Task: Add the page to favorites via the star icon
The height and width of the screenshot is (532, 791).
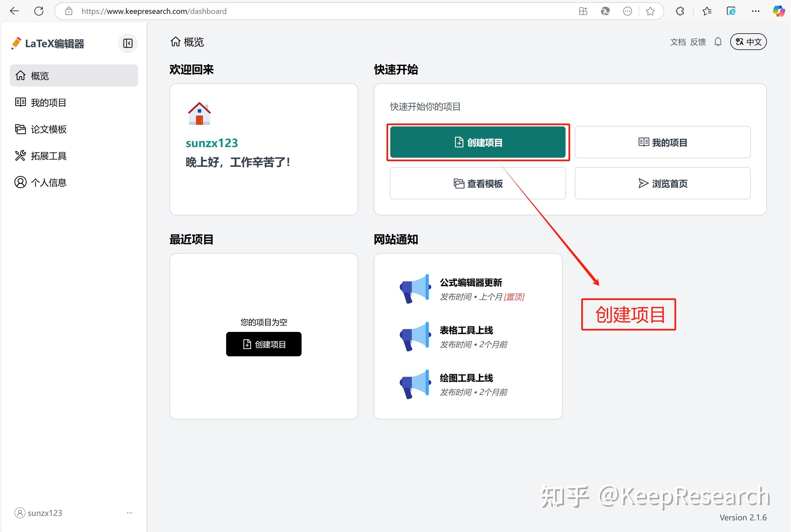Action: pyautogui.click(x=650, y=11)
